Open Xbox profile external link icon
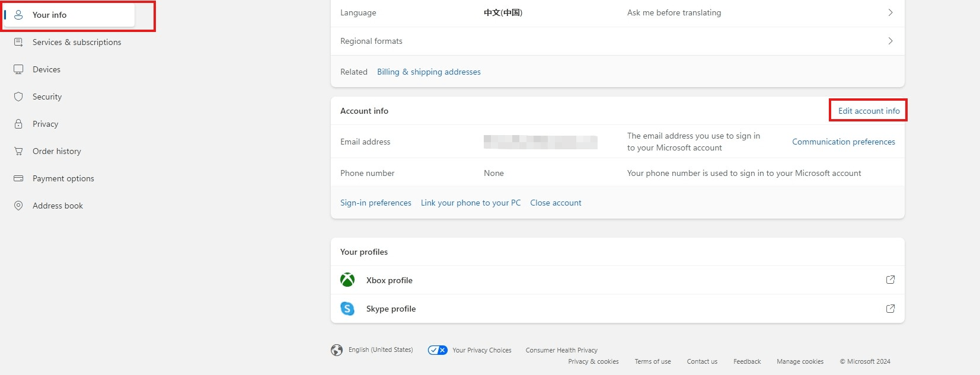This screenshot has height=375, width=980. (890, 280)
